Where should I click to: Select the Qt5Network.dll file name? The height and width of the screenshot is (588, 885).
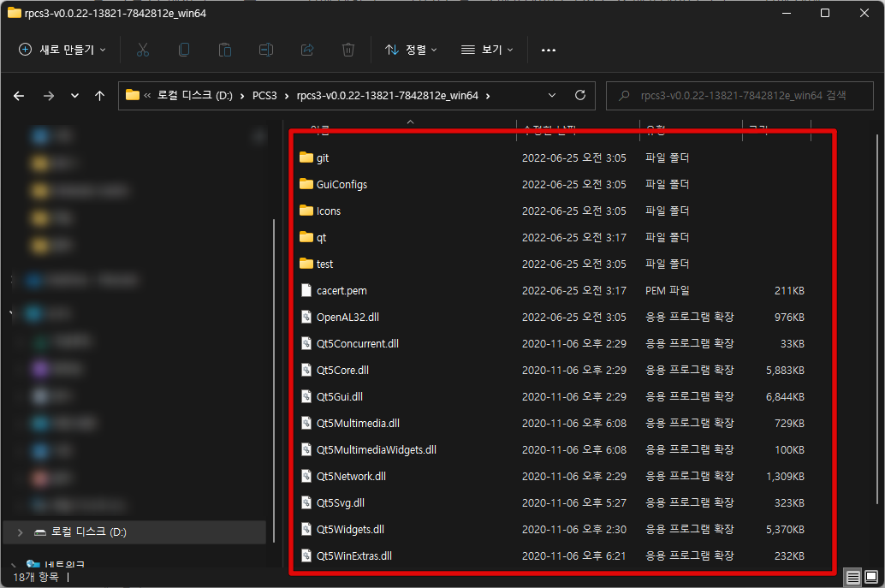(x=351, y=476)
